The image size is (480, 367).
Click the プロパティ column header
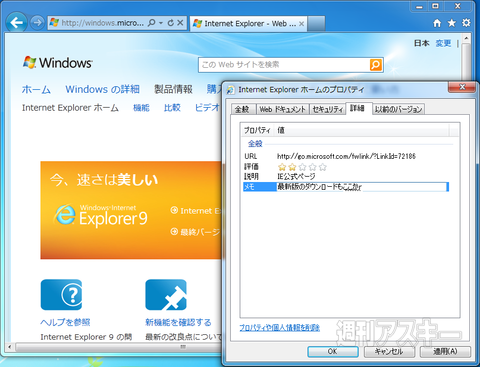point(257,130)
